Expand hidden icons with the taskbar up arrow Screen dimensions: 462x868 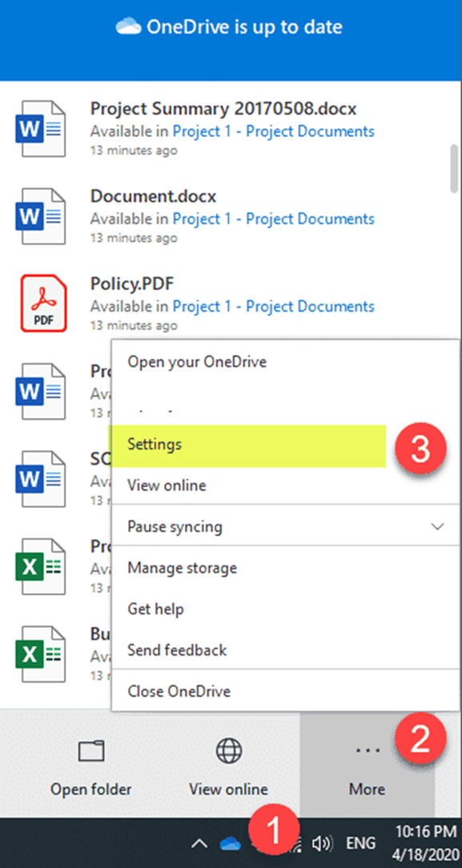pos(199,842)
